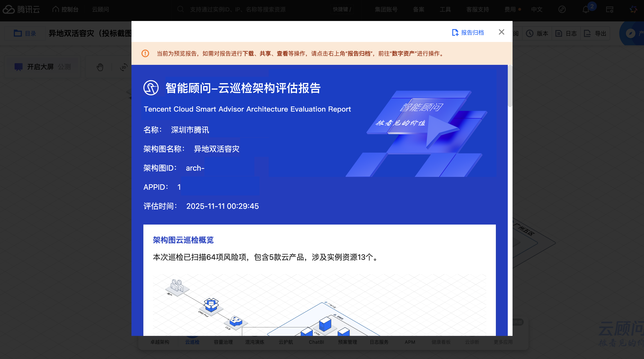
Task: Toggle the 2D view rotation icon
Action: pos(124,67)
